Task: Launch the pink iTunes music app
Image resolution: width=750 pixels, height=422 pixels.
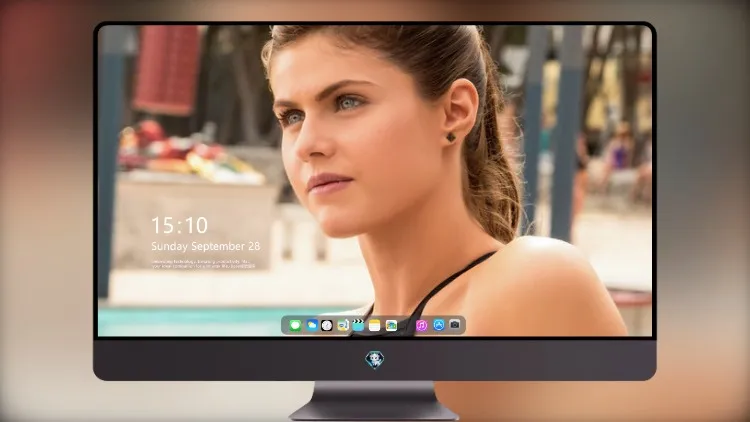Action: (x=421, y=325)
